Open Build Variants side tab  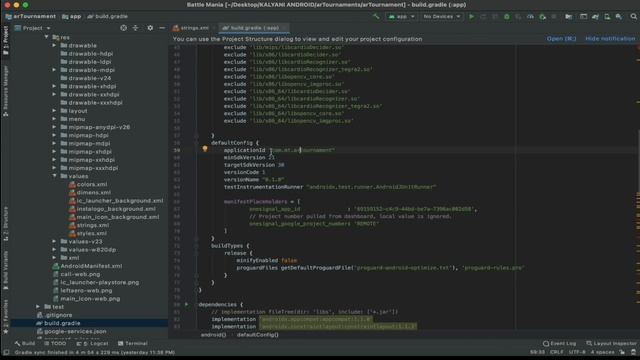pyautogui.click(x=5, y=269)
